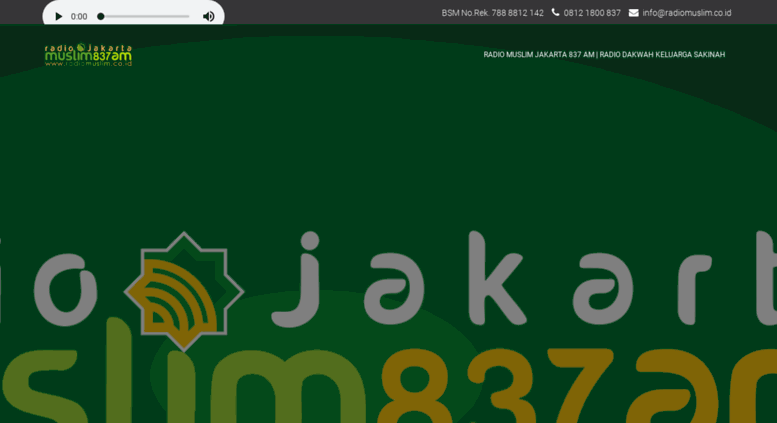The height and width of the screenshot is (423, 777).
Task: Mute the audio player volume
Action: tap(209, 16)
